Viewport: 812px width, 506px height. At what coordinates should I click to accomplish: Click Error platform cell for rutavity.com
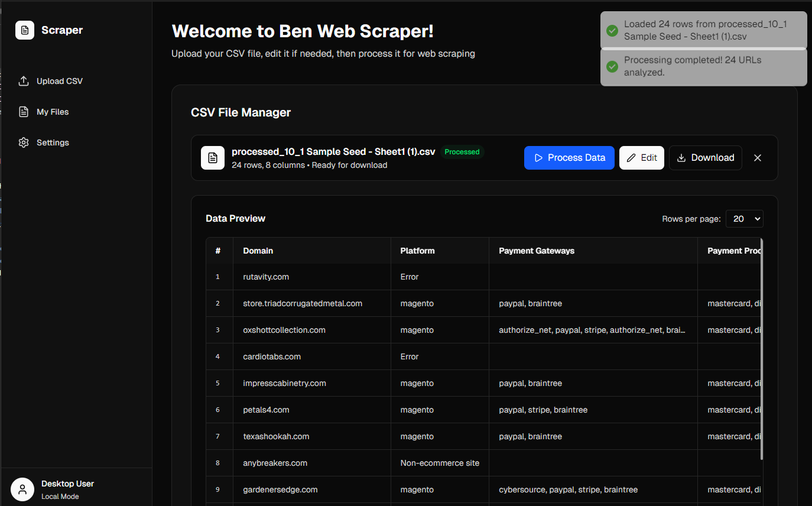point(440,277)
